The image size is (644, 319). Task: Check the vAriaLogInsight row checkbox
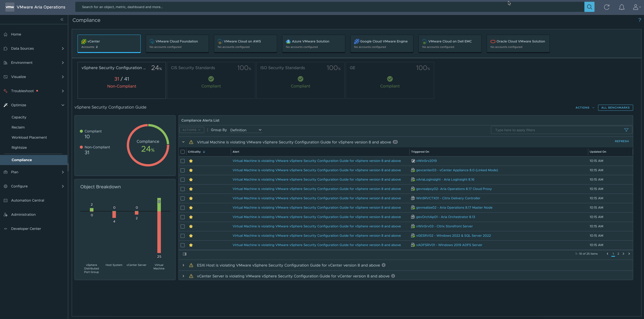pyautogui.click(x=182, y=180)
